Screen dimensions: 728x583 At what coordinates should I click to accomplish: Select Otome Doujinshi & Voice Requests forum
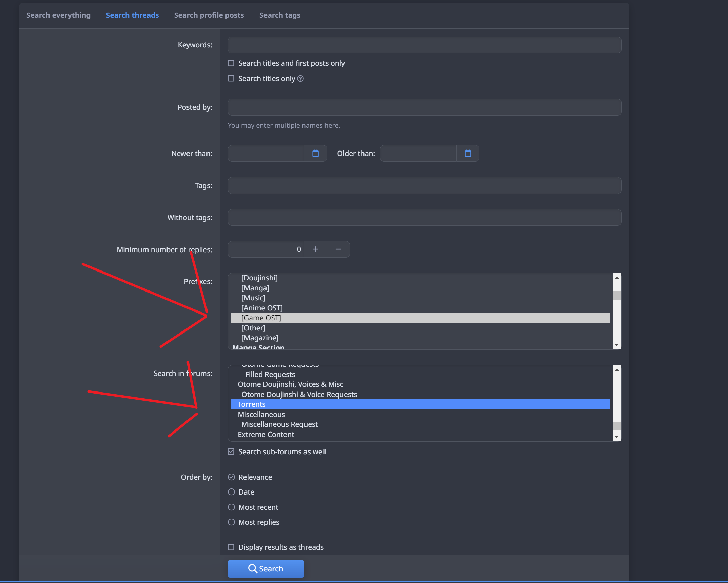click(x=420, y=395)
